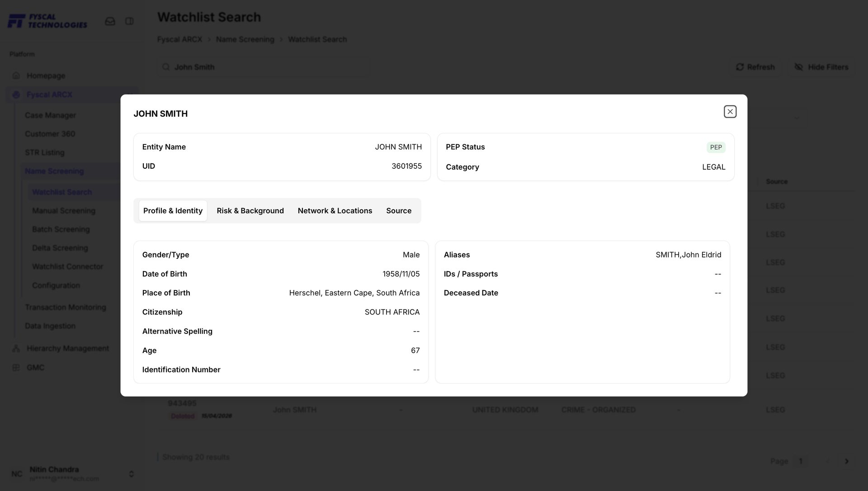Expand Name Screening in sidebar
Image resolution: width=868 pixels, height=491 pixels.
tap(54, 171)
